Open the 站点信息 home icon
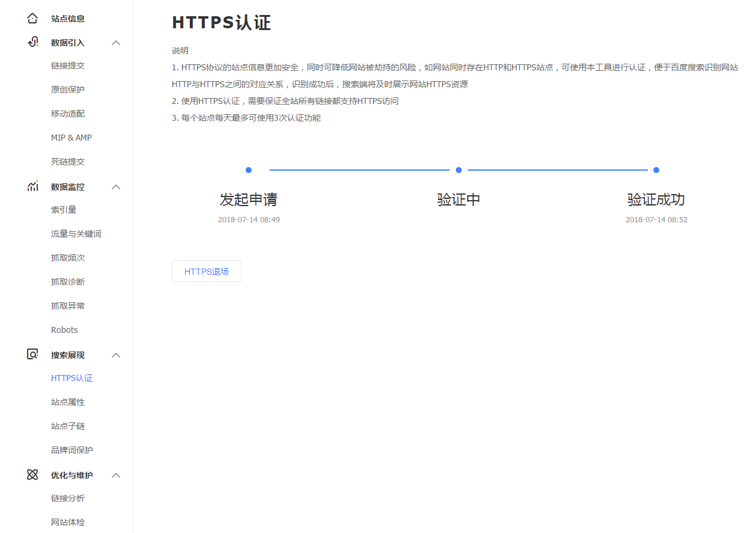Image resolution: width=756 pixels, height=533 pixels. 32,18
